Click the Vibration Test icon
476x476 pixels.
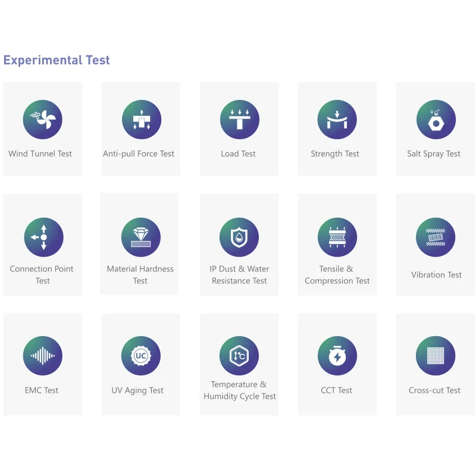pos(436,237)
